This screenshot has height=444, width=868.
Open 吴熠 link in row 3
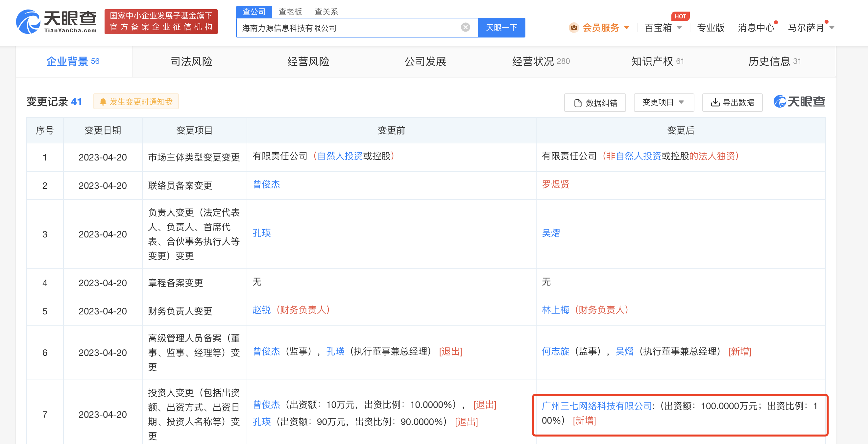(551, 233)
